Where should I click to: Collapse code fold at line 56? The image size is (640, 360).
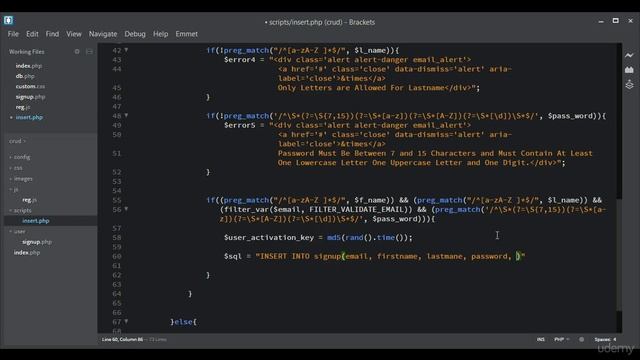click(126, 209)
